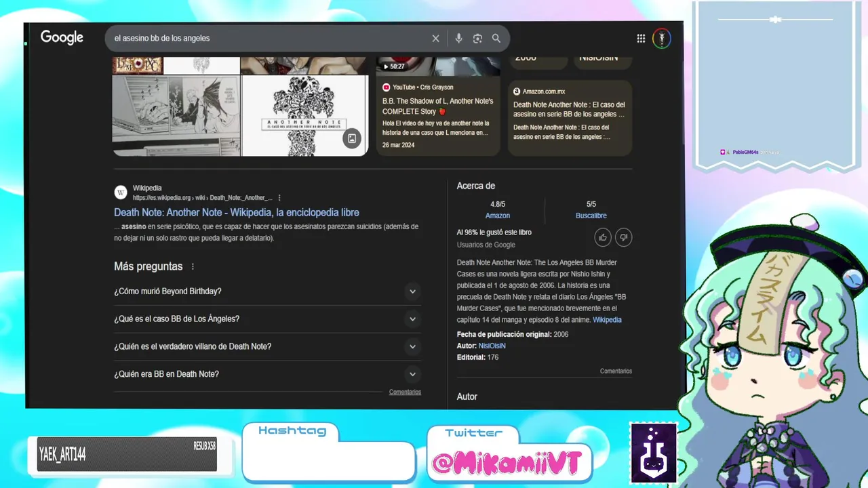This screenshot has height=488, width=868.
Task: Open the Google apps grid
Action: point(641,39)
